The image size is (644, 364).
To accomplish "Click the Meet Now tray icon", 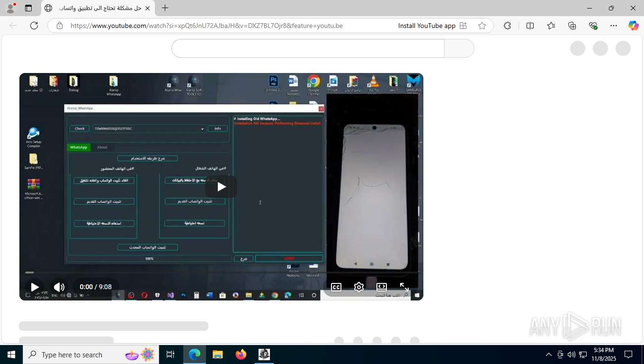I will point(560,355).
